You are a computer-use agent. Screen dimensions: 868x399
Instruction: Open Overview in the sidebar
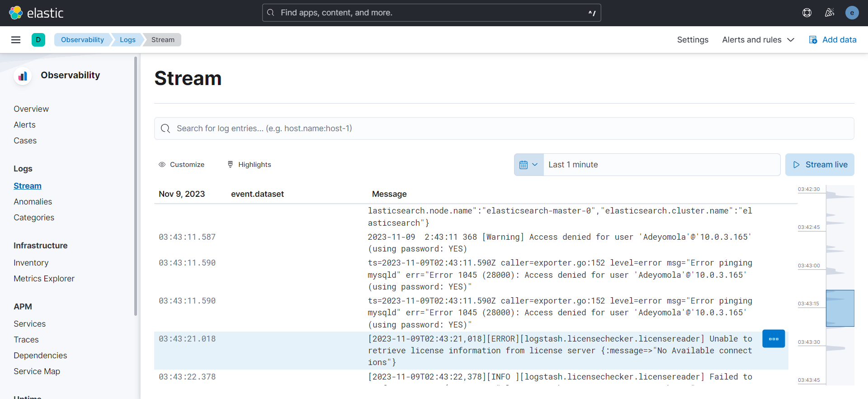31,109
